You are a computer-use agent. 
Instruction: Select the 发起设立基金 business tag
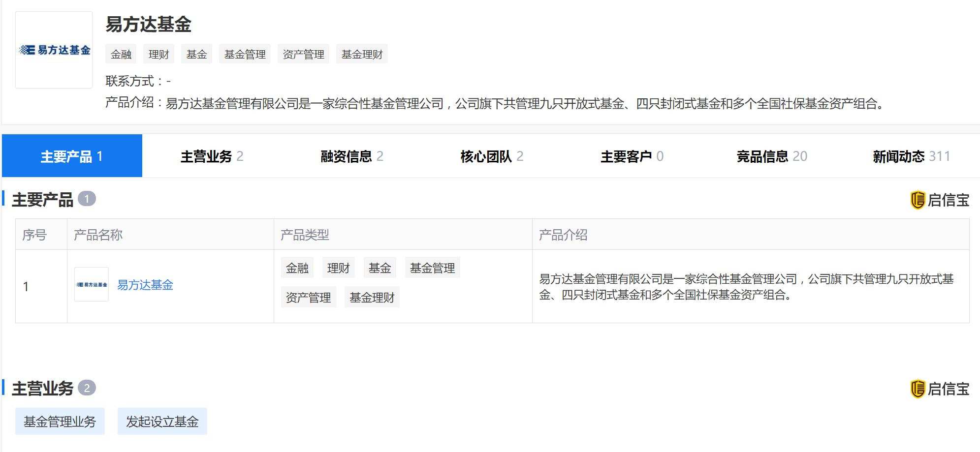[162, 422]
